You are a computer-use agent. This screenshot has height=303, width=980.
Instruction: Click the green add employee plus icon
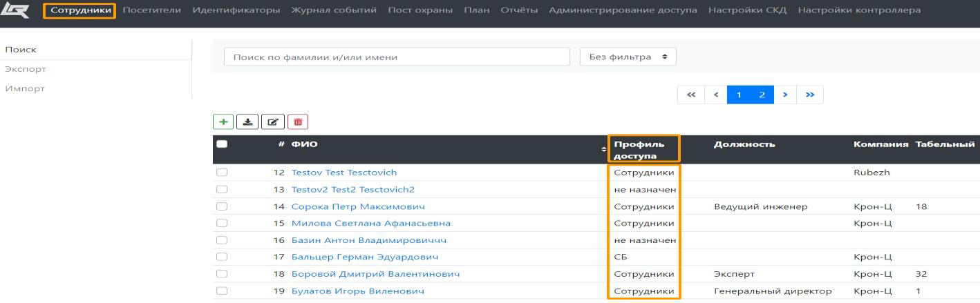point(223,122)
